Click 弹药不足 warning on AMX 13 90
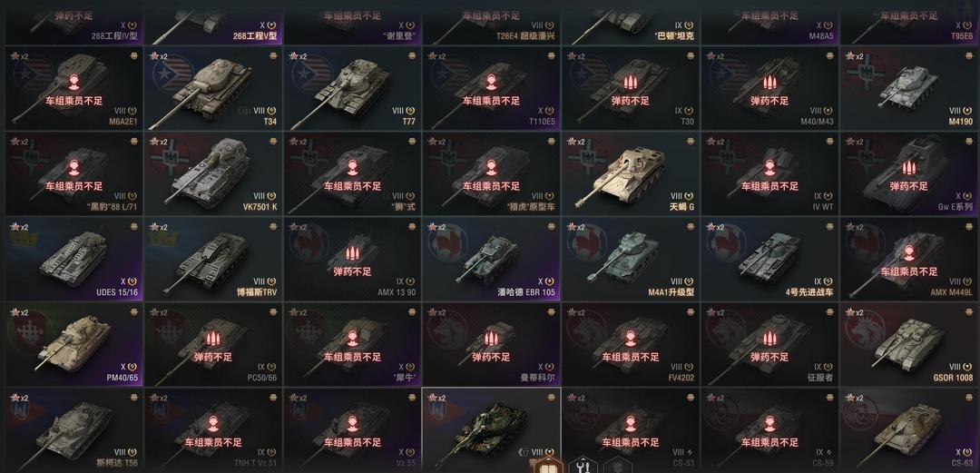 (x=352, y=271)
